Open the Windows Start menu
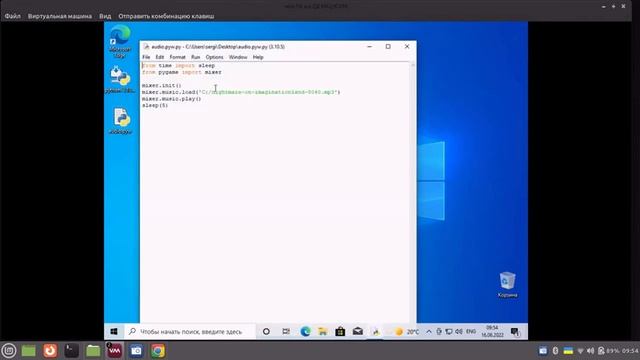640x360 pixels. click(114, 331)
